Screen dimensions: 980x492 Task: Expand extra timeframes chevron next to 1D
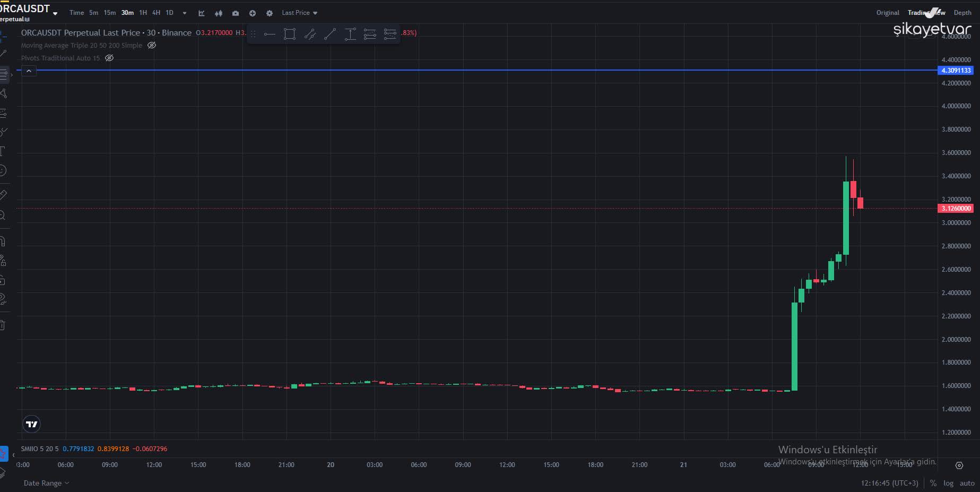click(x=184, y=13)
